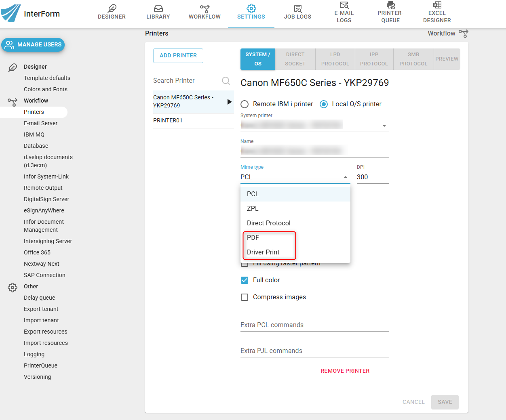Open the Excel Designer spreadsheet icon
Image resolution: width=506 pixels, height=420 pixels.
tap(437, 5)
